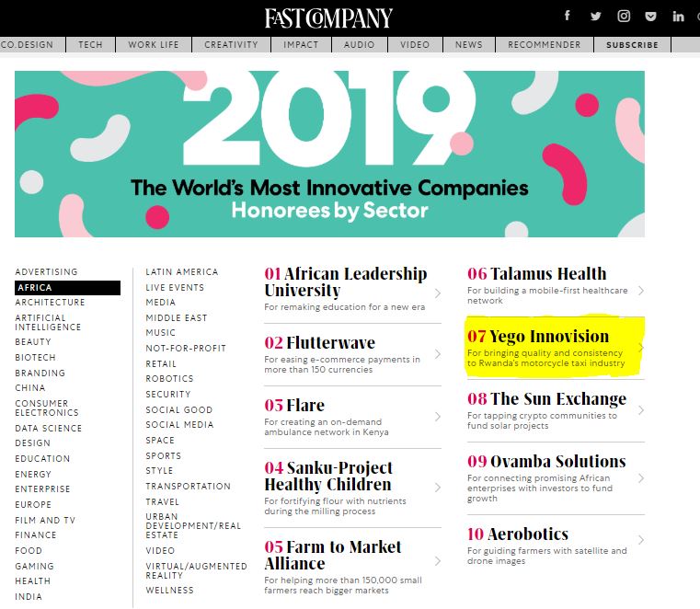Select the ADVERTISING sector
This screenshot has width=700, height=609.
(46, 272)
